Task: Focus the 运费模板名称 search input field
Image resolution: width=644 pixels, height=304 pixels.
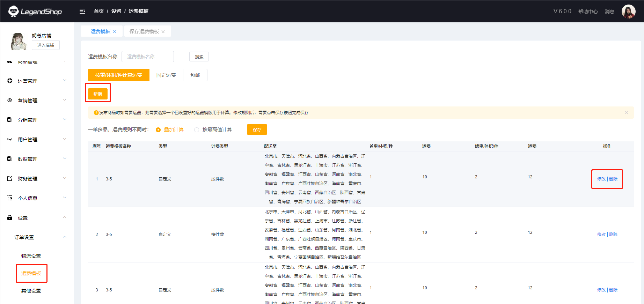Action: (147, 57)
